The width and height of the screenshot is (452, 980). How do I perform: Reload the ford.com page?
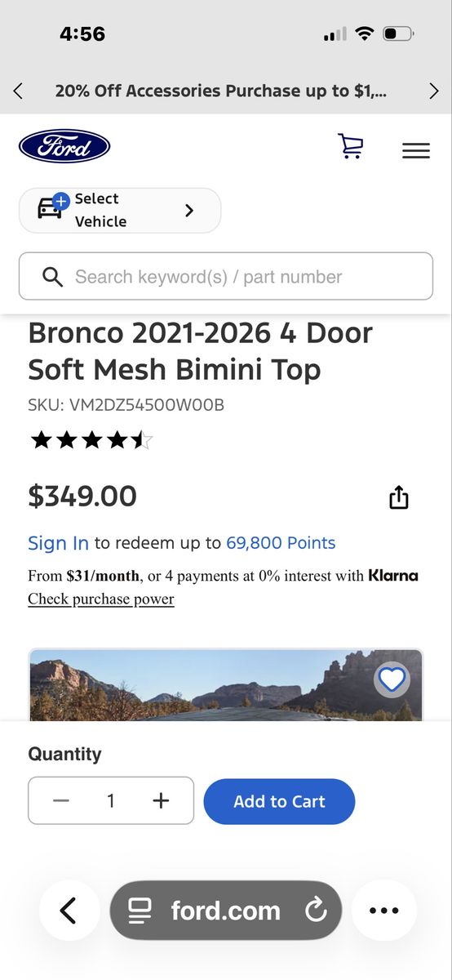pos(315,911)
